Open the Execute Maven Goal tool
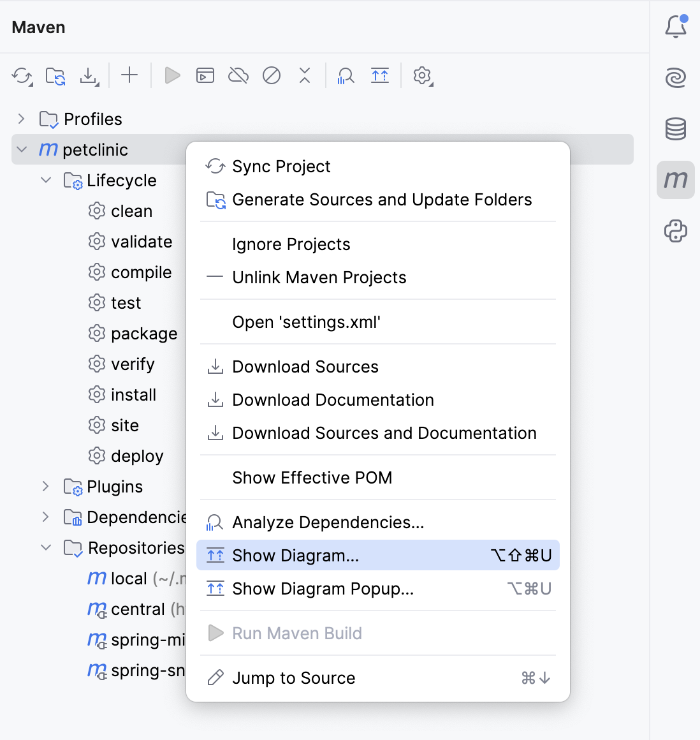Image resolution: width=700 pixels, height=740 pixels. [x=205, y=75]
